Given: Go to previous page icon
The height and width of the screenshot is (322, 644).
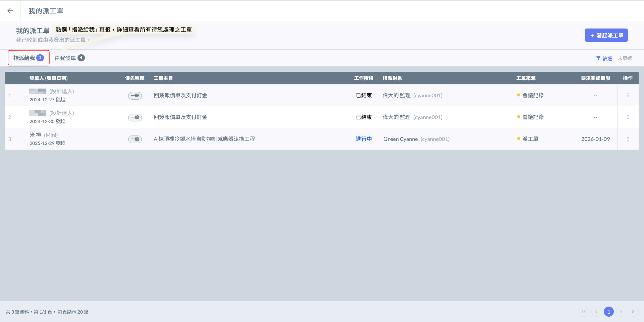Looking at the screenshot, I should (x=596, y=312).
